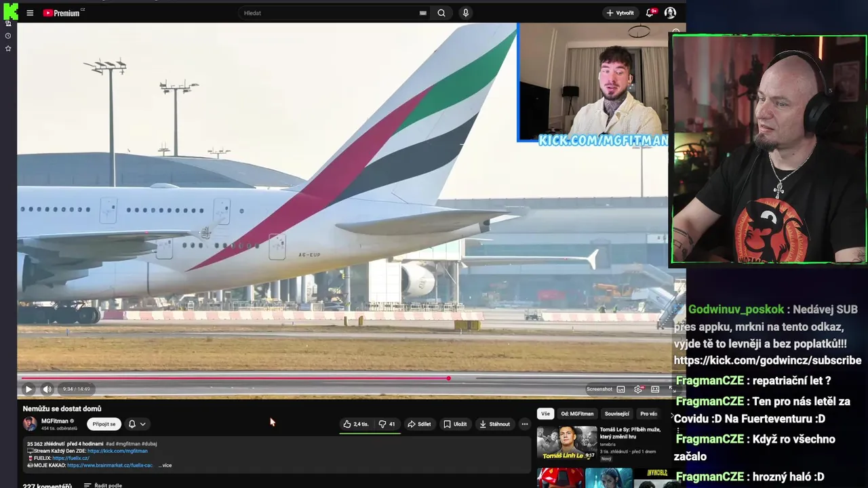Open on-screen keyboard in search box

tap(423, 13)
